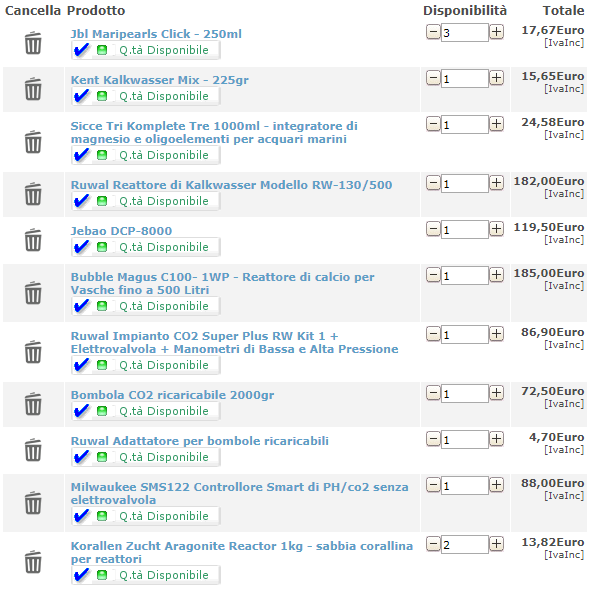This screenshot has height=591, width=594.
Task: Trash the Ruwal Impianto CO2 row
Action: click(x=33, y=352)
